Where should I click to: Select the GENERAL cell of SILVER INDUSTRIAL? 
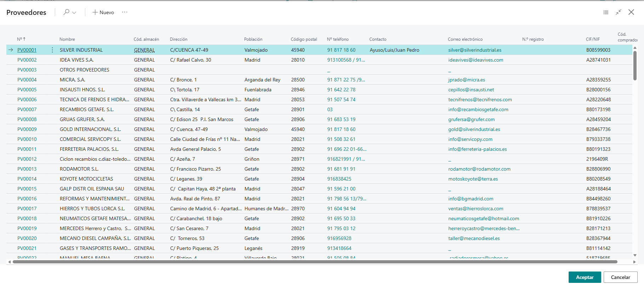pyautogui.click(x=144, y=50)
